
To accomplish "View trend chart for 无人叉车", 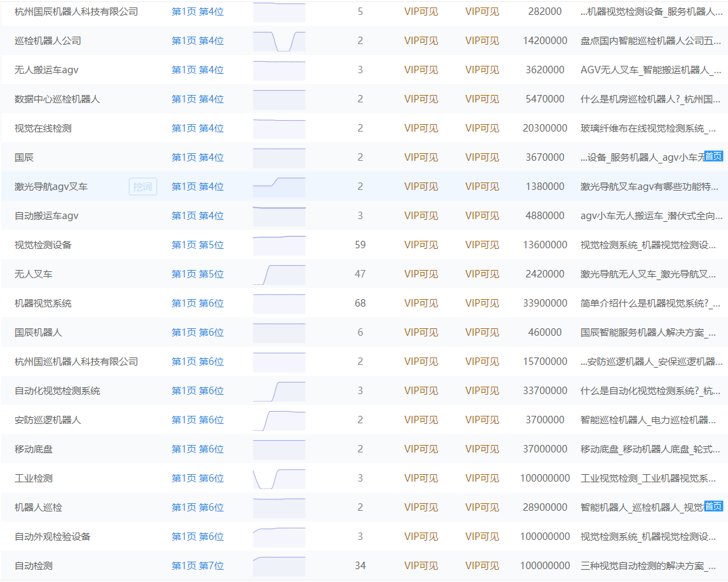I will point(279,274).
